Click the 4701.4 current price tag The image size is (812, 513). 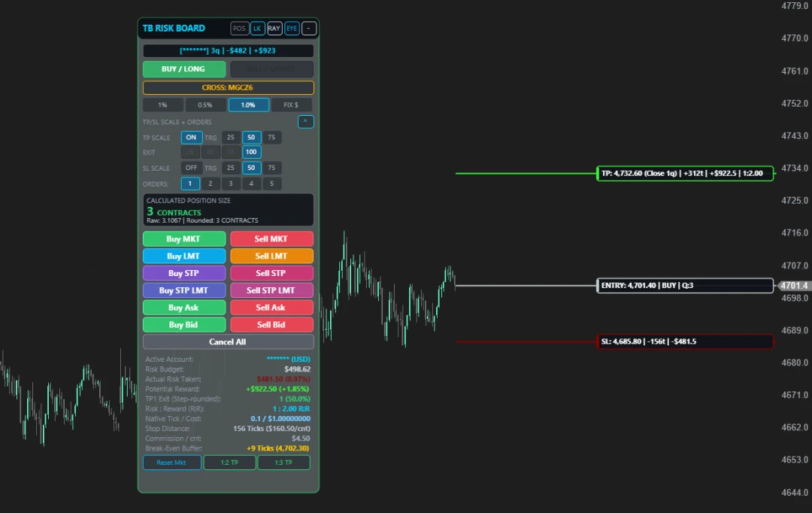click(x=793, y=286)
